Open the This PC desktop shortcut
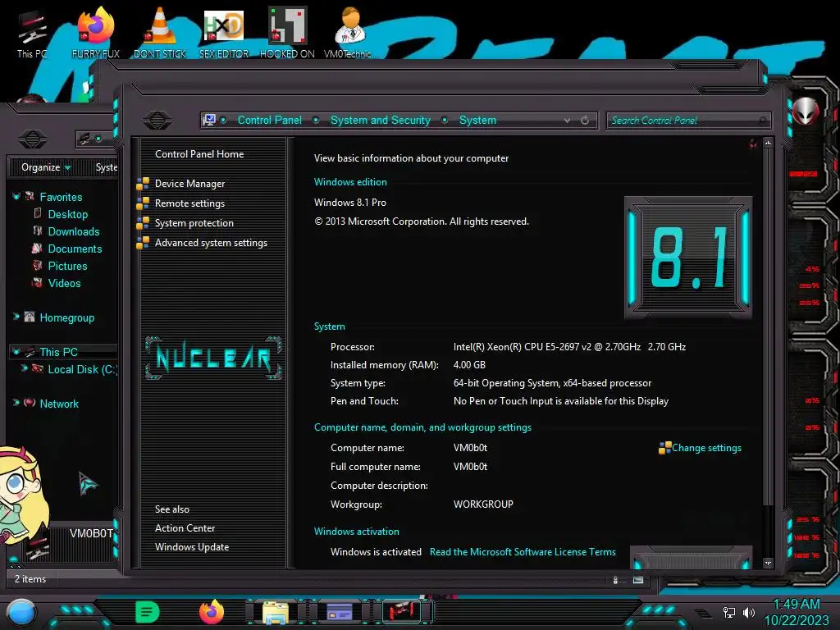The image size is (840, 630). point(32,32)
